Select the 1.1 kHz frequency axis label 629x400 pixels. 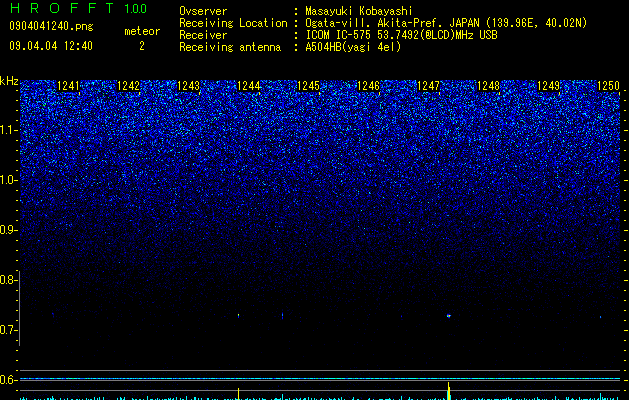pyautogui.click(x=9, y=130)
